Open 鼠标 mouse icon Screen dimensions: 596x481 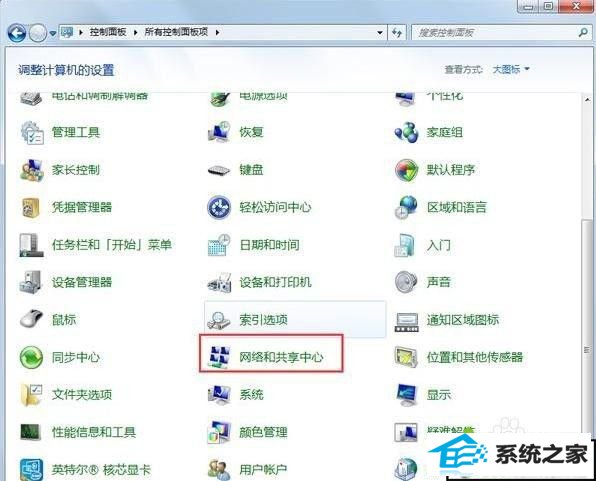(31, 318)
